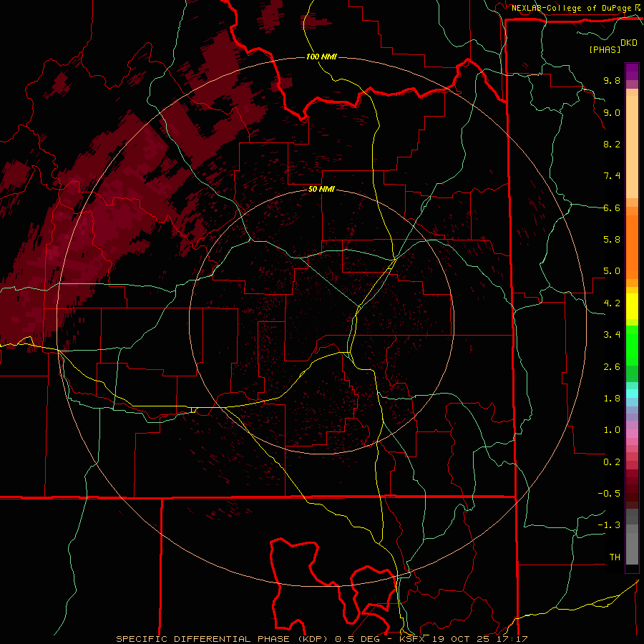This screenshot has width=644, height=644.
Task: Click the TH threshold legend label
Action: (615, 557)
